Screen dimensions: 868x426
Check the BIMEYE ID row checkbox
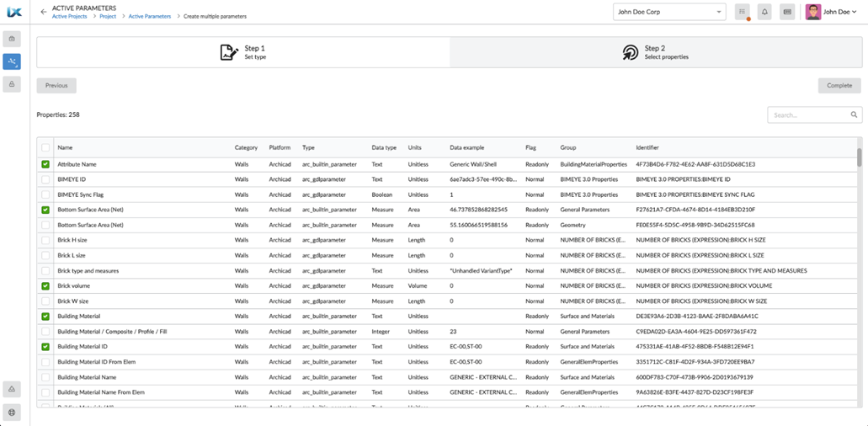click(x=45, y=179)
